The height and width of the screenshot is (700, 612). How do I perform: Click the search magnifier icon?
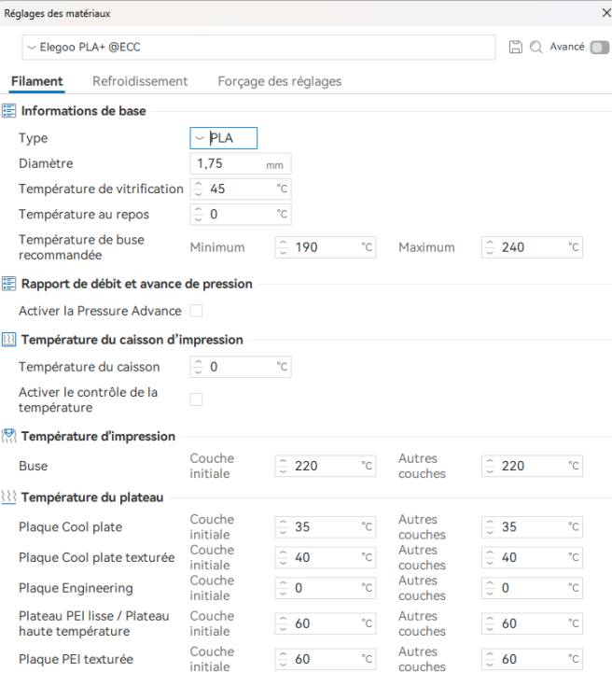coord(535,47)
